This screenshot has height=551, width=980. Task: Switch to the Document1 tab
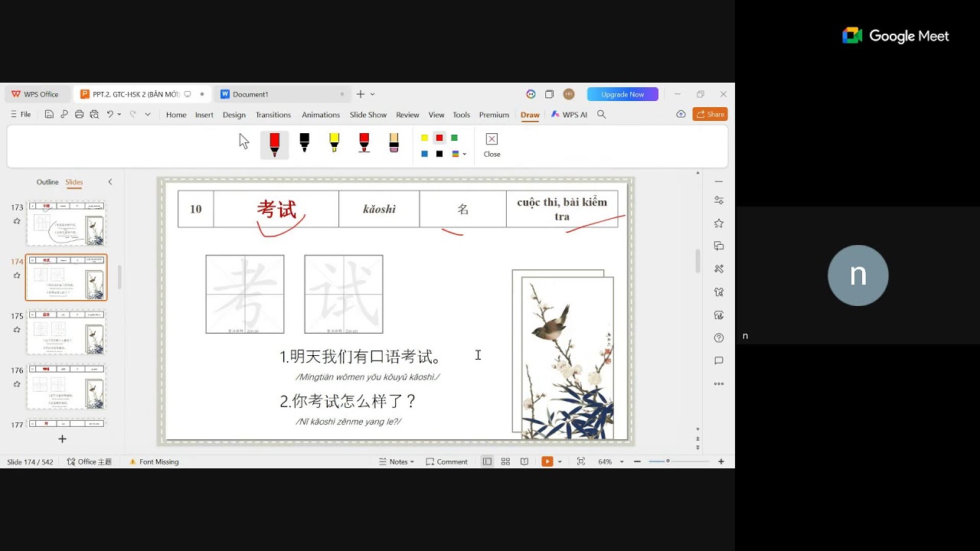[282, 94]
